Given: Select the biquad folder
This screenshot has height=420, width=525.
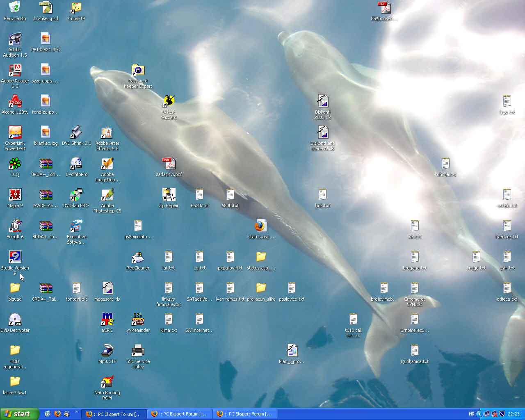Looking at the screenshot, I should click(15, 288).
